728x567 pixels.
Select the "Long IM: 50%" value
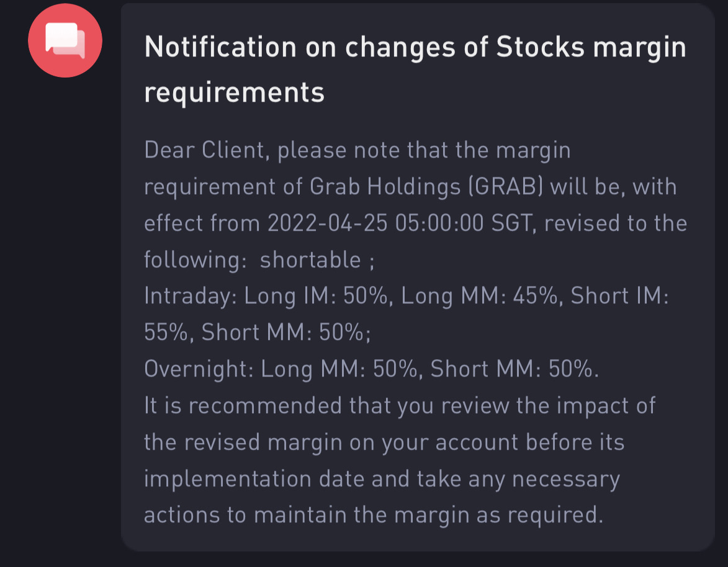(x=317, y=296)
